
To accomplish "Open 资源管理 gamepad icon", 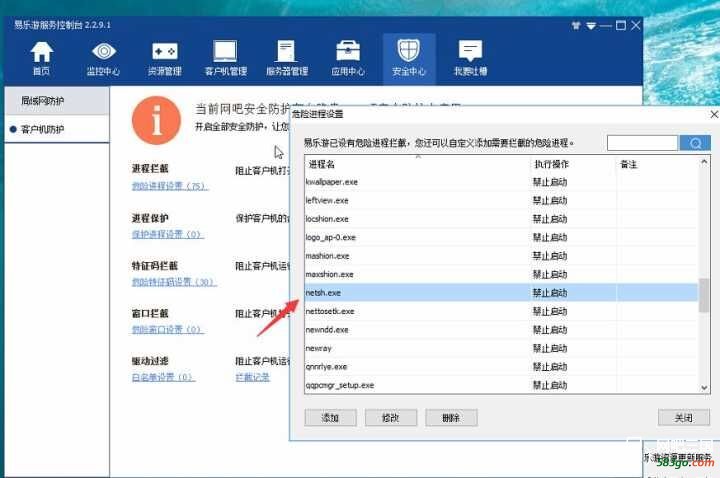I will point(164,58).
